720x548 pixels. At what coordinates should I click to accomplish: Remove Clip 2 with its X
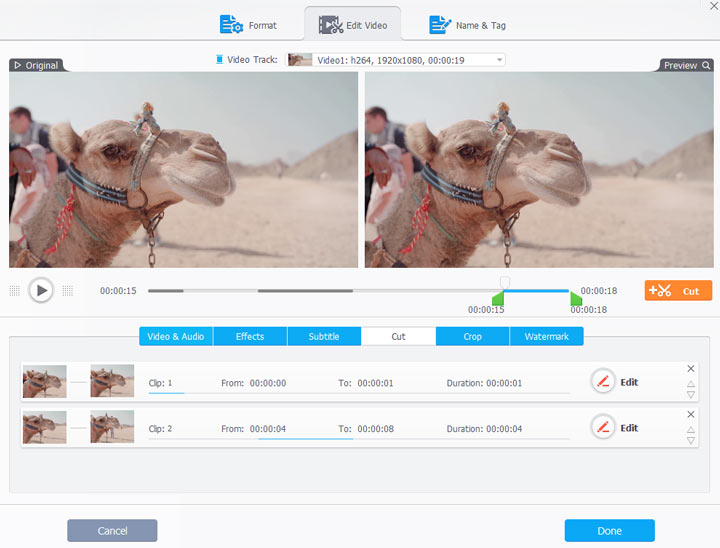click(691, 414)
